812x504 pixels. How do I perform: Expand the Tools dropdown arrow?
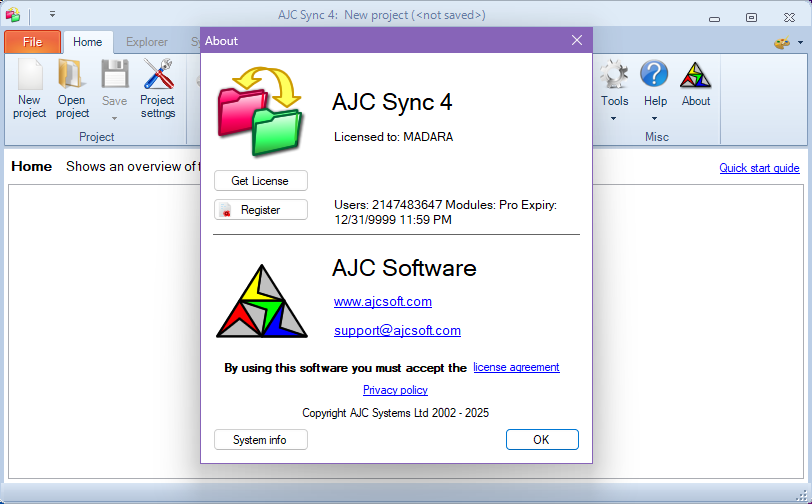pos(614,119)
